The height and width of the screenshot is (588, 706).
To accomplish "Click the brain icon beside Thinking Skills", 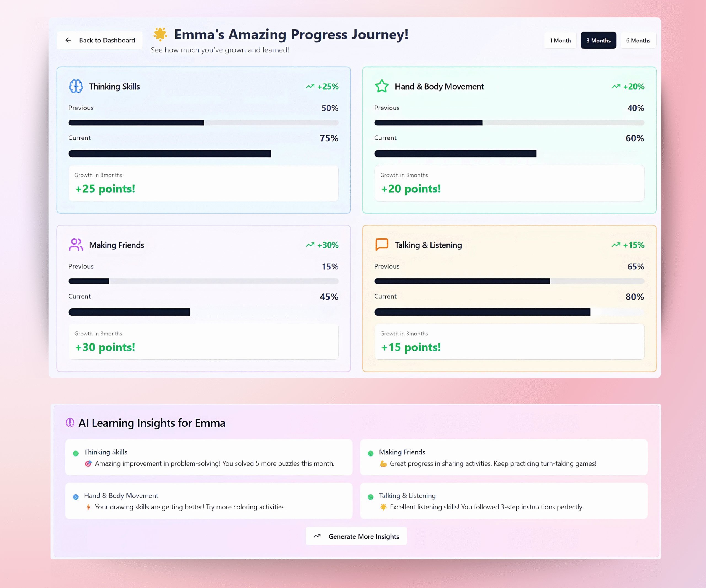I will click(76, 86).
